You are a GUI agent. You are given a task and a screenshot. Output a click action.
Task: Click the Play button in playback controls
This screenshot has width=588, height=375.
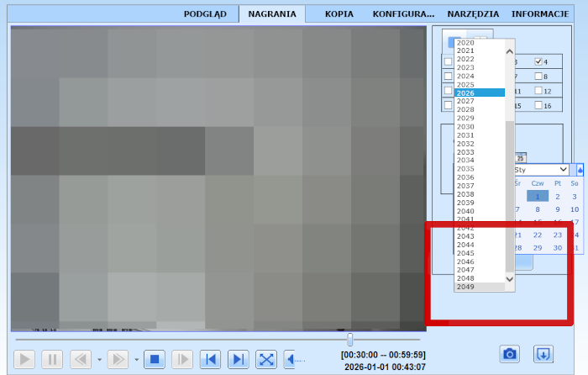pos(25,360)
